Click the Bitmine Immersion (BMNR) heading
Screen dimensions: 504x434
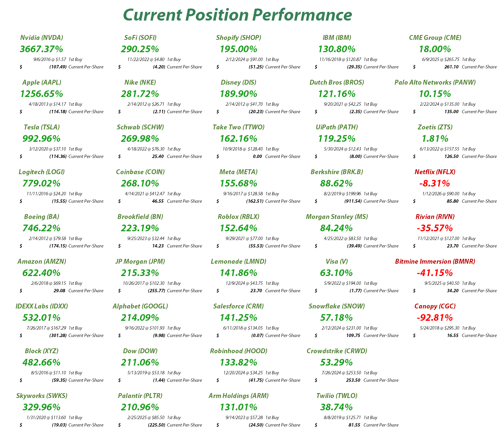coord(435,261)
